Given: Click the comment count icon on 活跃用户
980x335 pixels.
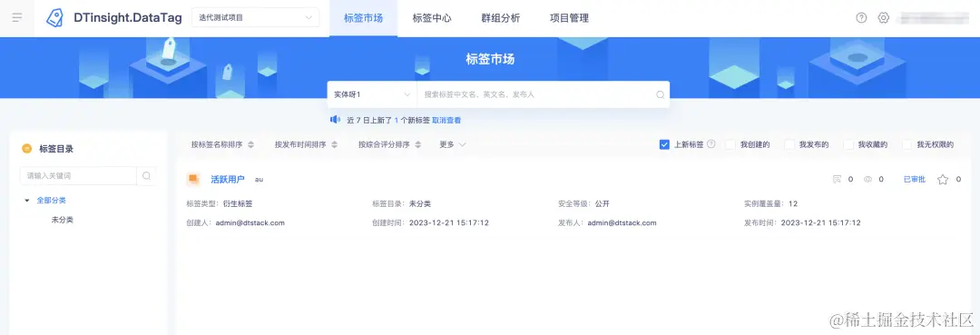Looking at the screenshot, I should [x=837, y=180].
